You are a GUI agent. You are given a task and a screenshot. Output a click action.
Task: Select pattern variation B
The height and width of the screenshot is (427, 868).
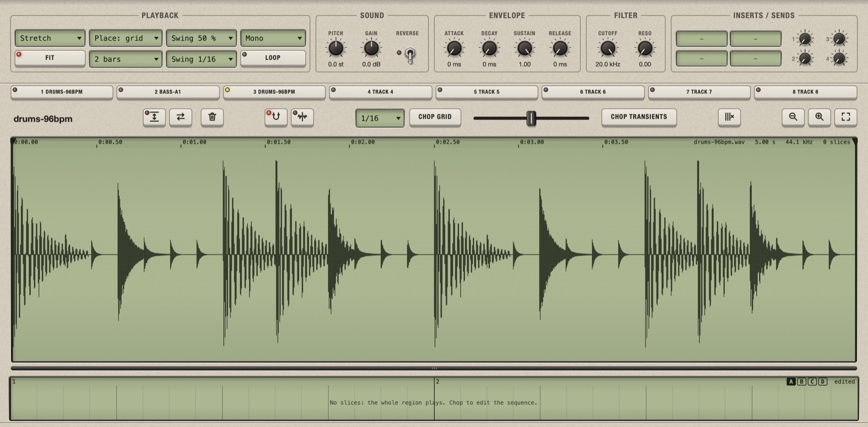pyautogui.click(x=801, y=381)
